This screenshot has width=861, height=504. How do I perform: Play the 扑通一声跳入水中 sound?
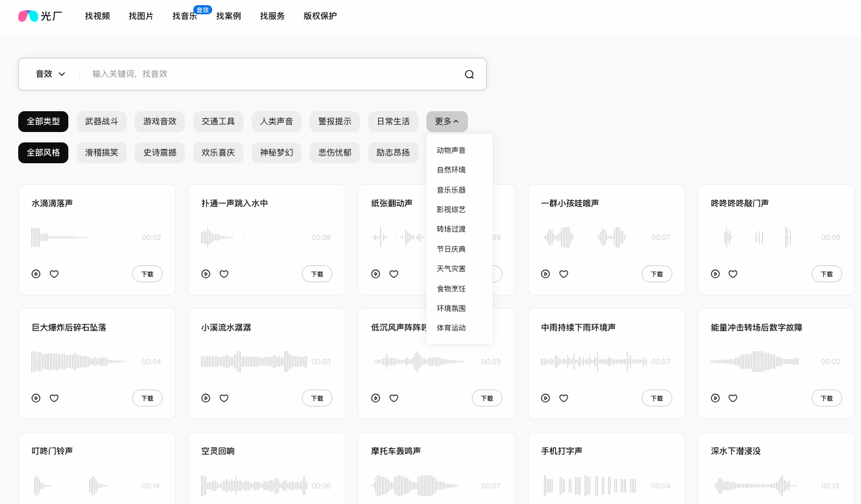coord(206,274)
